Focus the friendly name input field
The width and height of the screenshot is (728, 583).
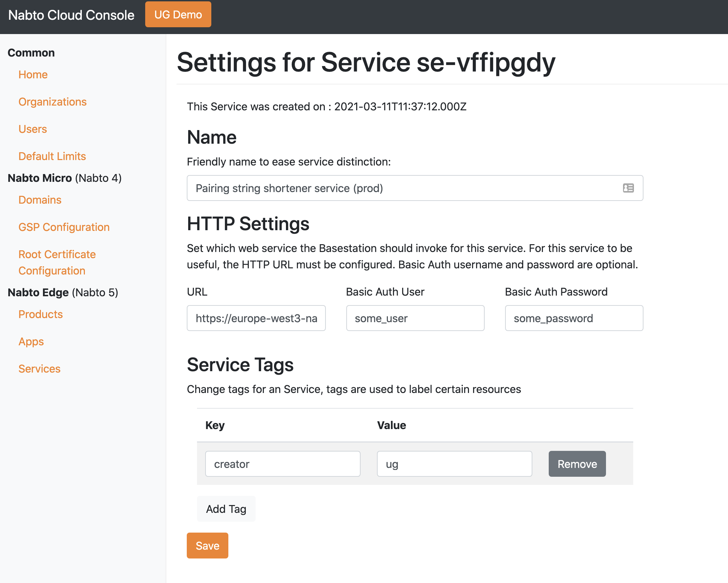402,188
